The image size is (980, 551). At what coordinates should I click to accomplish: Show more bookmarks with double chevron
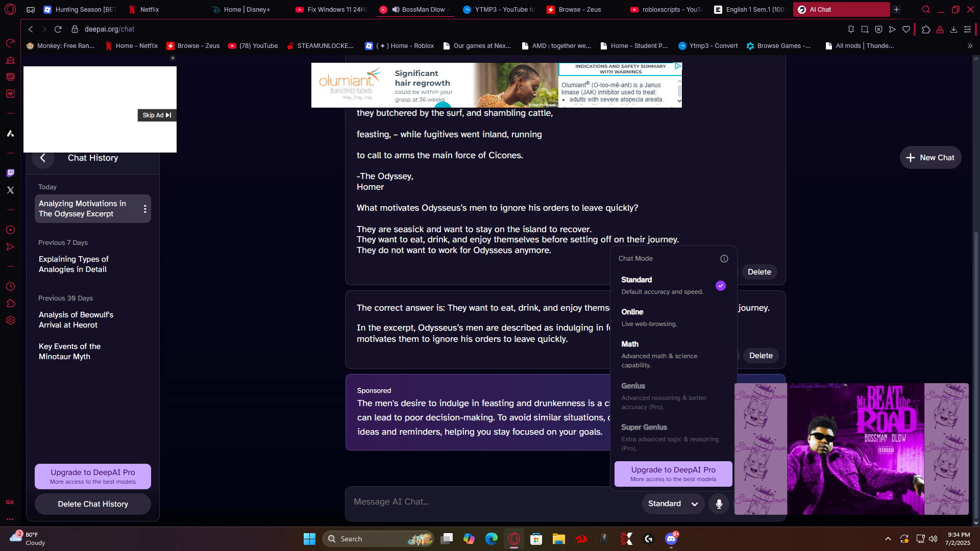click(970, 46)
